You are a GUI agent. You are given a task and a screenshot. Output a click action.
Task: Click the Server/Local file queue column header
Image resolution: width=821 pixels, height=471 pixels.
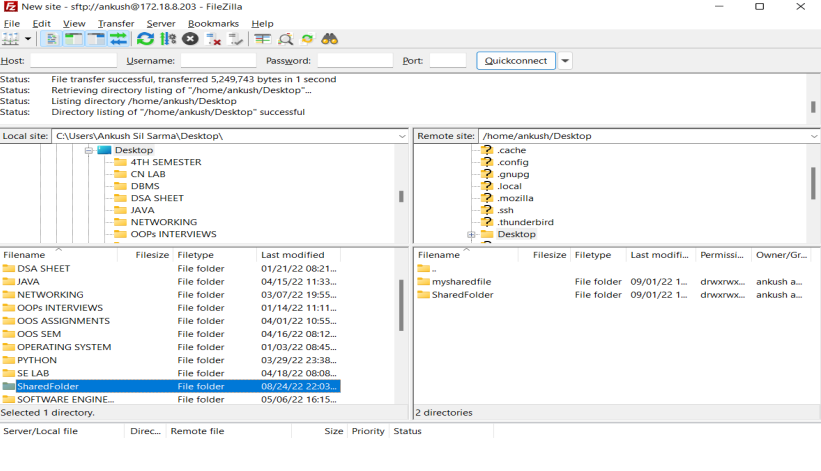tap(62, 431)
